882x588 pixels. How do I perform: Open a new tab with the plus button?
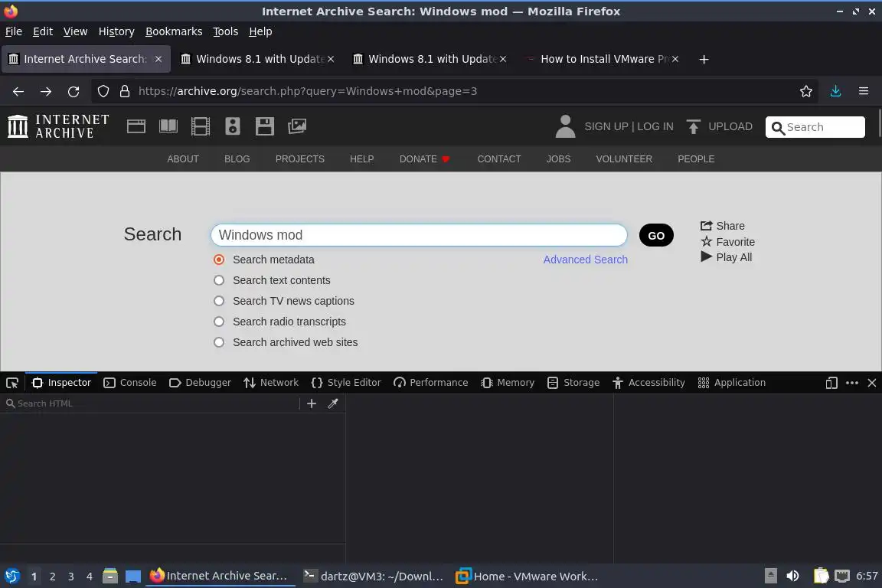704,59
